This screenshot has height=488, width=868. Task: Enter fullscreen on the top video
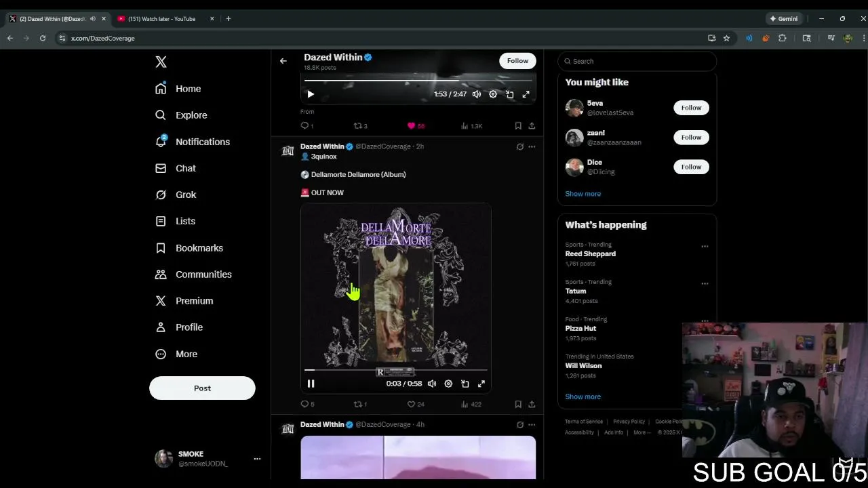coord(526,94)
